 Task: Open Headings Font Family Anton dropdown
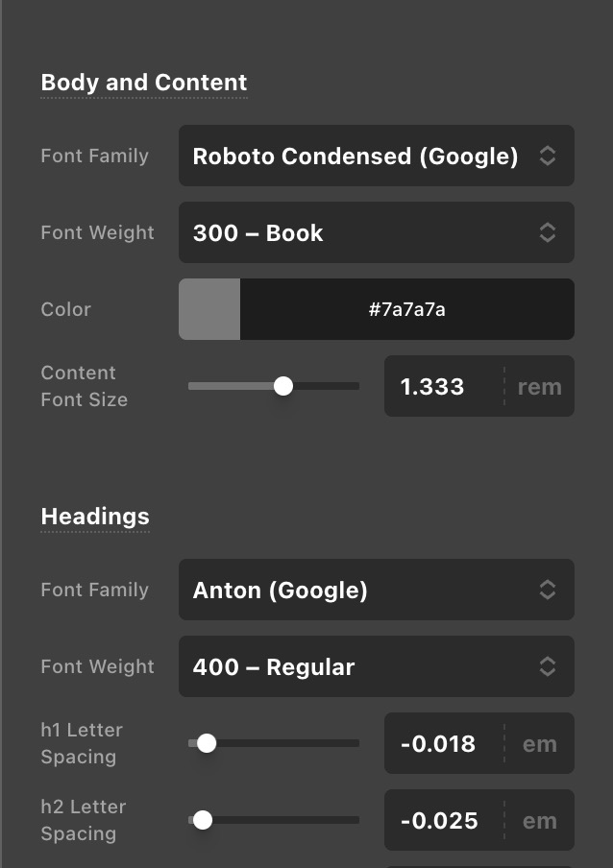[x=356, y=590]
